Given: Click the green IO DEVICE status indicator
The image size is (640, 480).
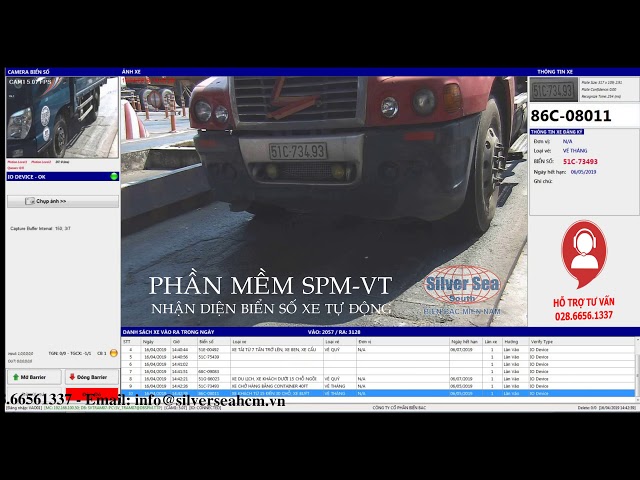Looking at the screenshot, I should (x=114, y=177).
